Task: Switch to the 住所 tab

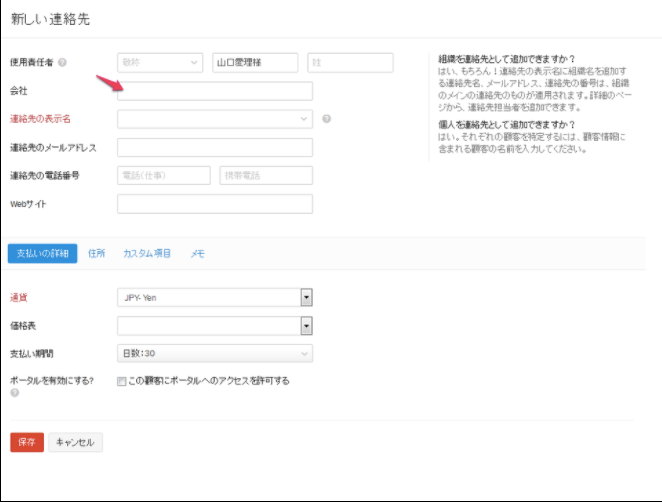Action: click(97, 254)
